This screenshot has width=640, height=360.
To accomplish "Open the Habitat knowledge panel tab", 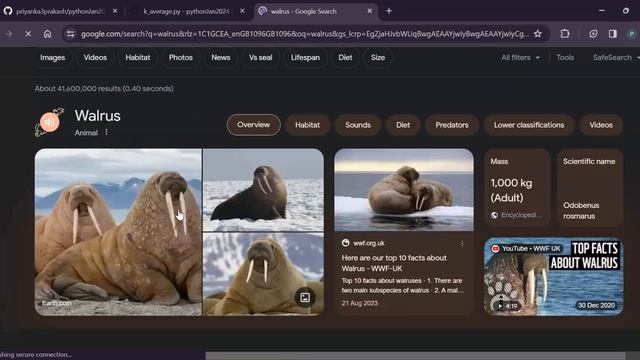I will [308, 125].
